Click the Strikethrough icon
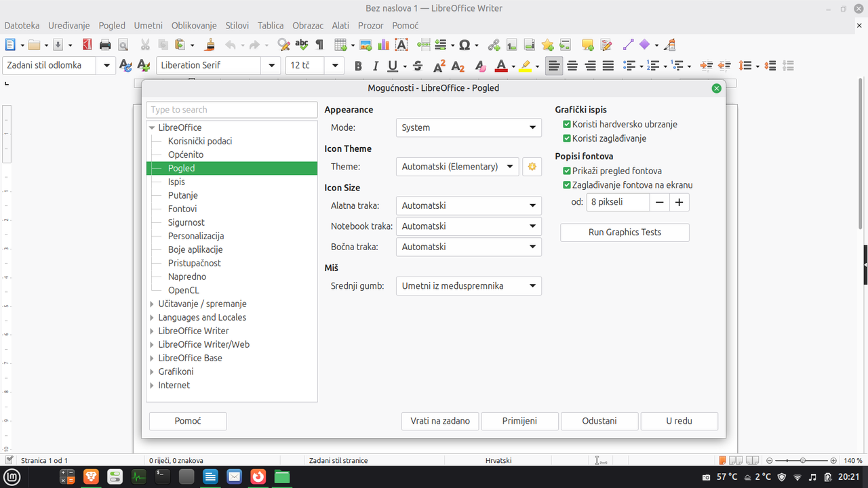868x488 pixels. point(418,66)
